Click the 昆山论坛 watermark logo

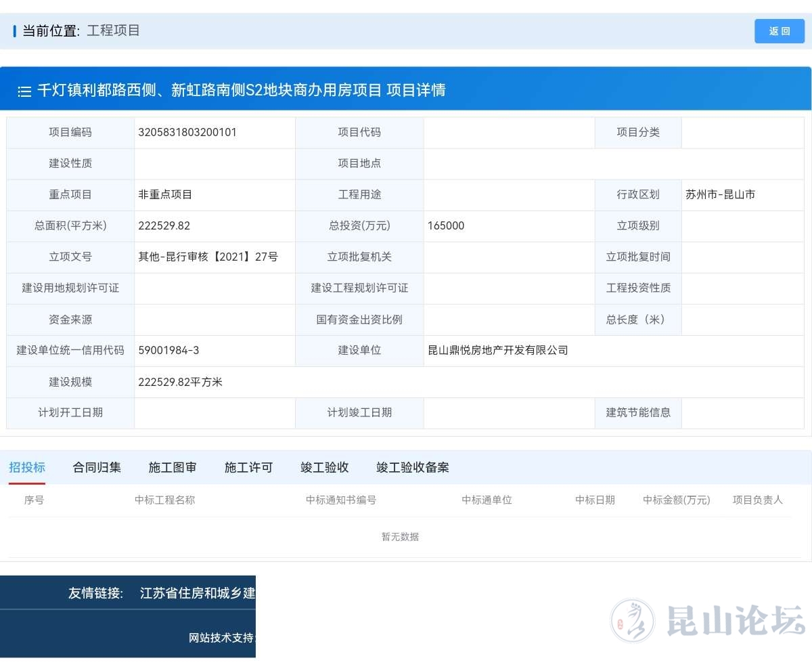coord(708,620)
